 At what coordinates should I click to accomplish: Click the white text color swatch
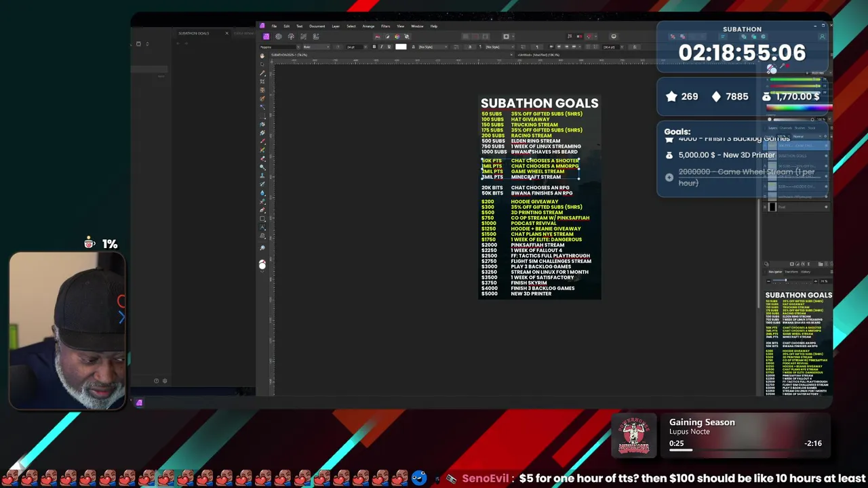pos(401,47)
